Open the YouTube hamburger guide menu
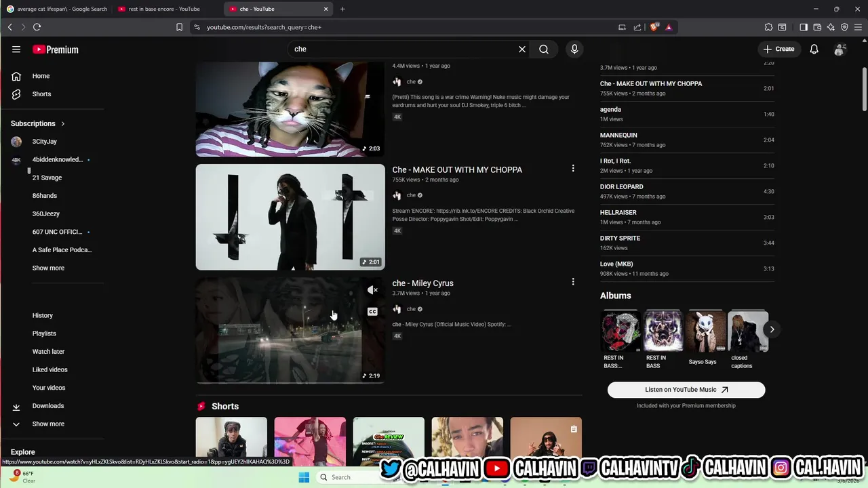Screen dimensions: 868x488 pyautogui.click(x=16, y=49)
